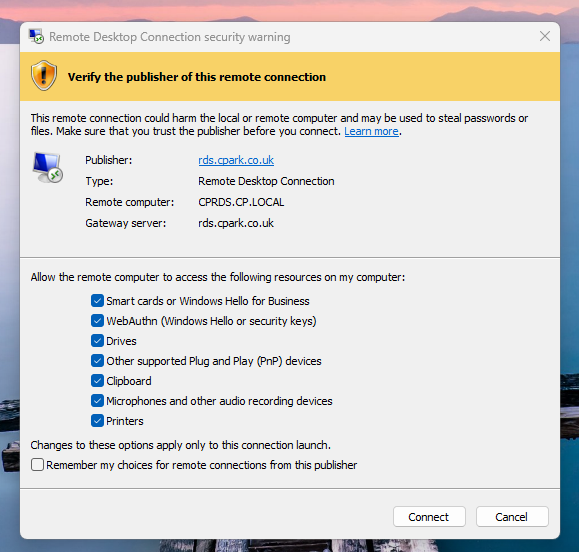Image resolution: width=579 pixels, height=552 pixels.
Task: Select the CPRDS.CP.LOCAL remote computer text
Action: pos(241,202)
